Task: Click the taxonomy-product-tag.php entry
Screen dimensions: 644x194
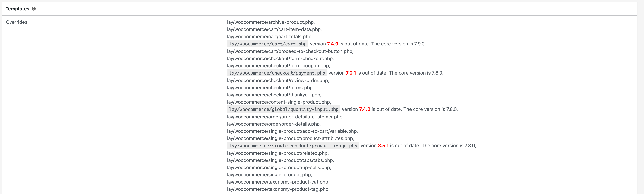Action: (x=277, y=189)
